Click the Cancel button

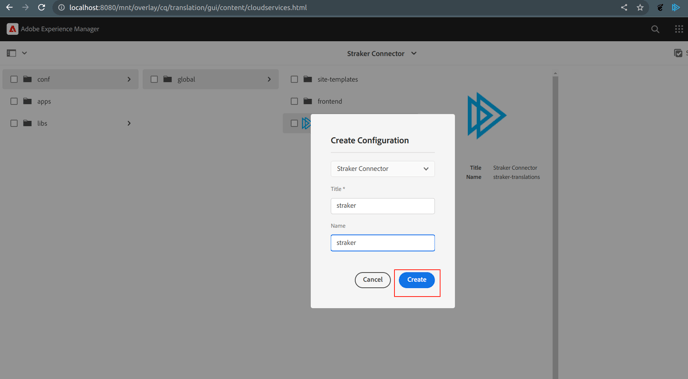point(373,280)
